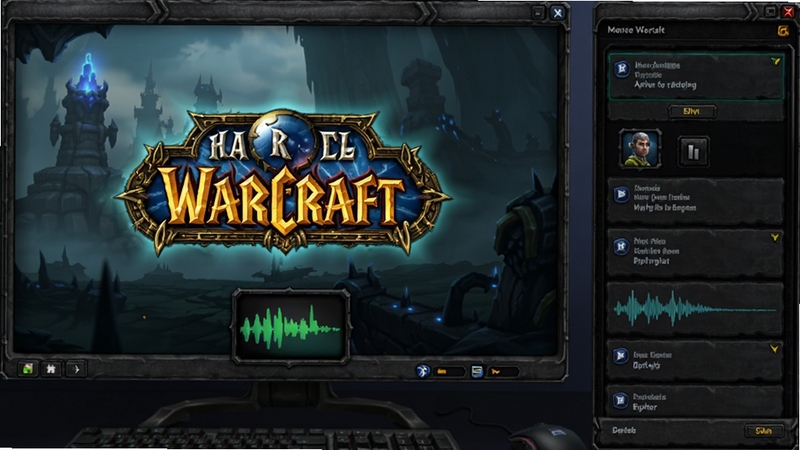The height and width of the screenshot is (450, 800).
Task: Click the WarCraft logo in the game window
Action: tap(282, 183)
